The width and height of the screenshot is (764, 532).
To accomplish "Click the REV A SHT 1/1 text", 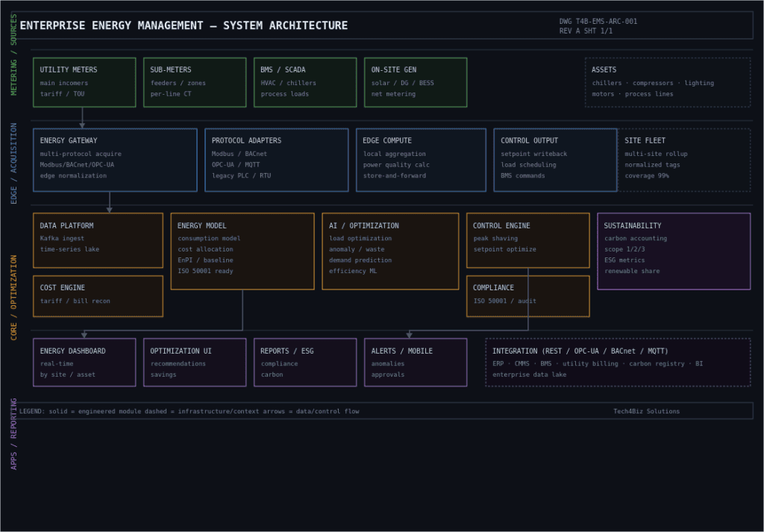I will point(586,31).
